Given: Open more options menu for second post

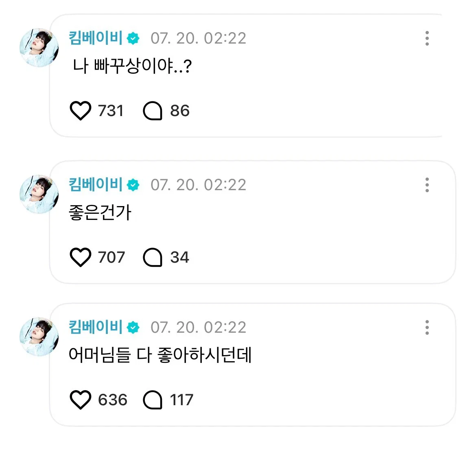Looking at the screenshot, I should [427, 185].
